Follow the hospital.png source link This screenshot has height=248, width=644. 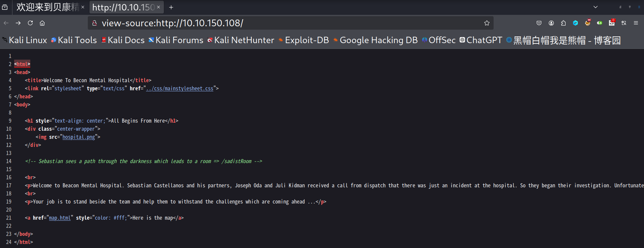click(79, 137)
